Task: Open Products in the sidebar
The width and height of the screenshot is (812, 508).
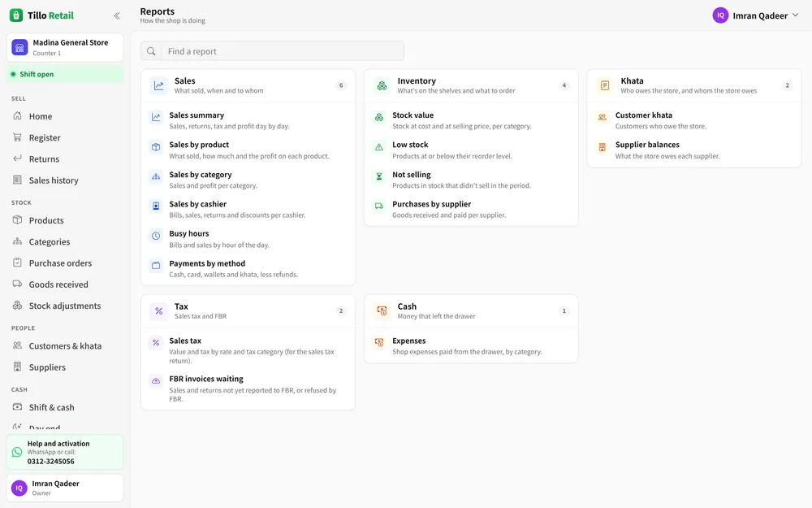Action: coord(65,220)
